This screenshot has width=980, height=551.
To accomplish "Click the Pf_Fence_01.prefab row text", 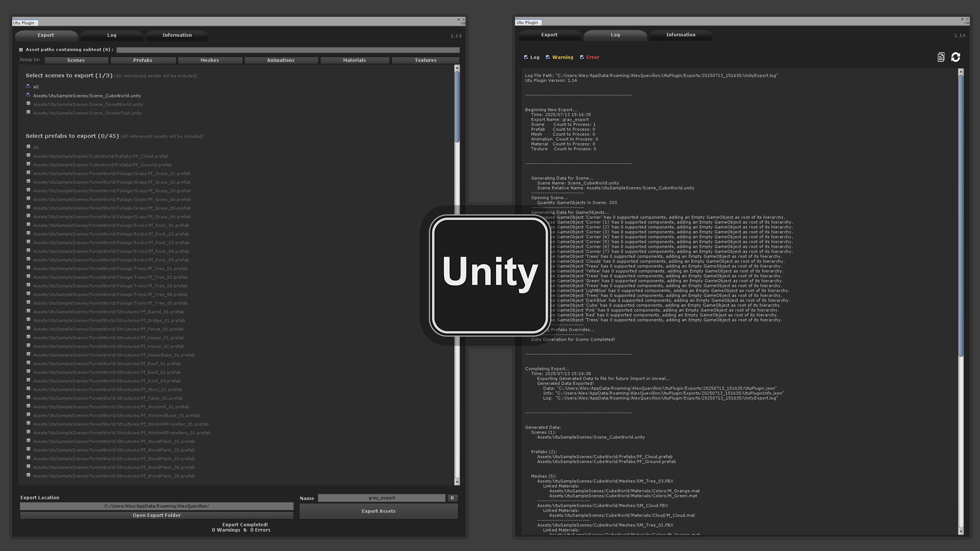I will click(x=108, y=329).
